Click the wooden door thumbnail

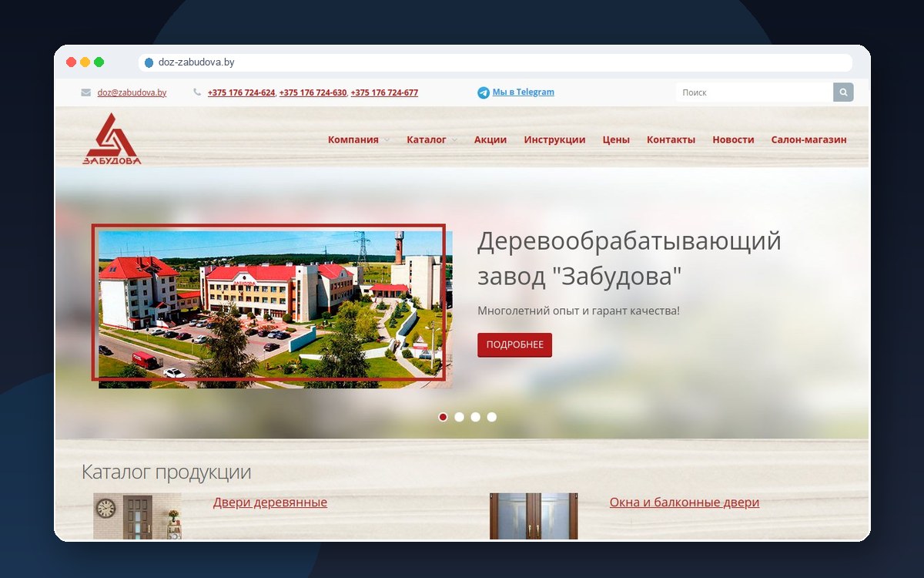point(138,516)
